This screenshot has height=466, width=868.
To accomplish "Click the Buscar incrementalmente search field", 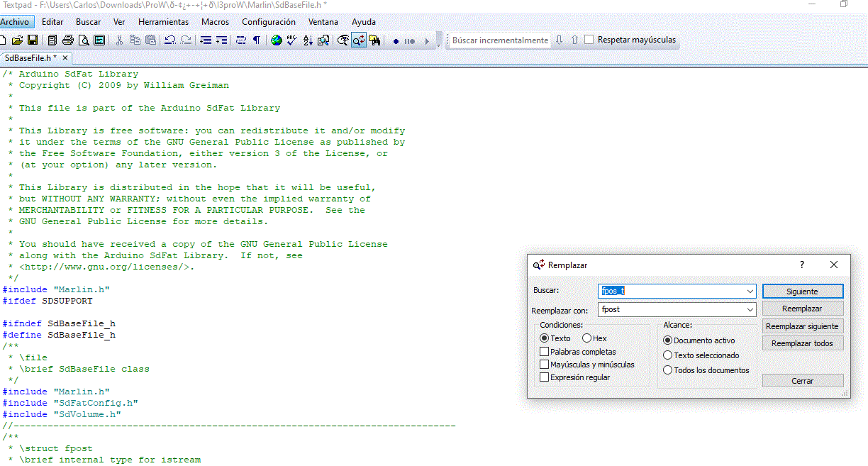I will (499, 40).
